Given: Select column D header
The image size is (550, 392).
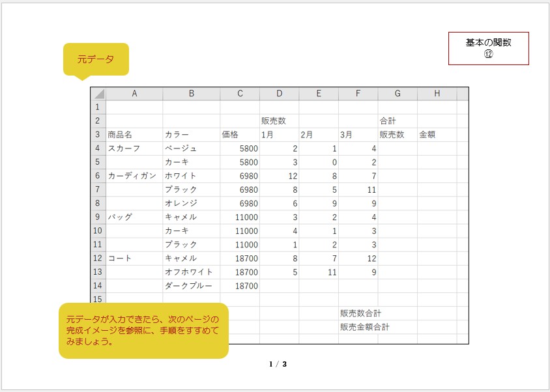Looking at the screenshot, I should (x=279, y=94).
